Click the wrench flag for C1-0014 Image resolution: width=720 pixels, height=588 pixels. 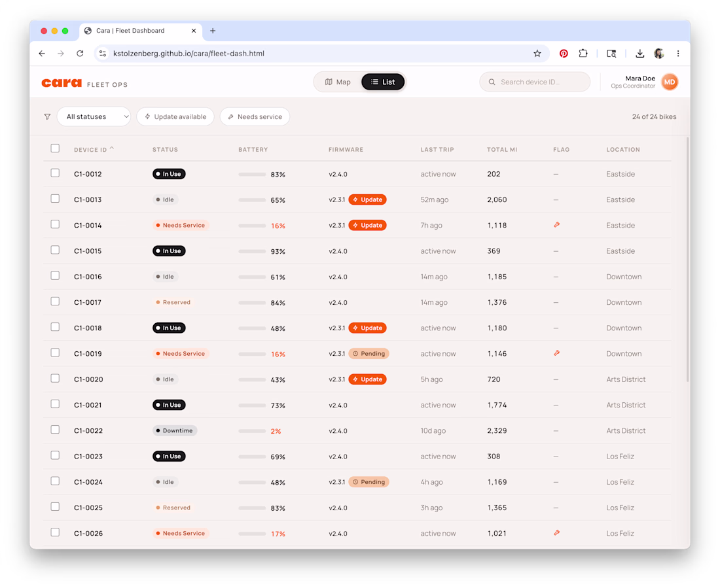(x=556, y=225)
